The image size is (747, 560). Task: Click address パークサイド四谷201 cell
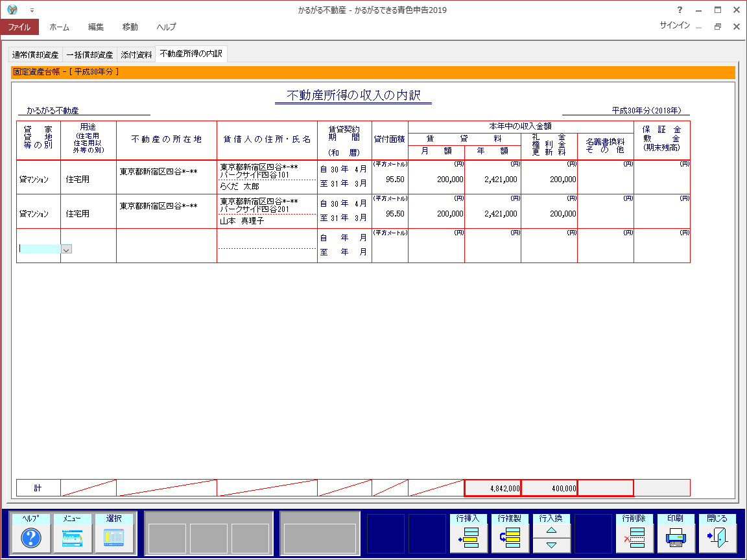coord(254,209)
